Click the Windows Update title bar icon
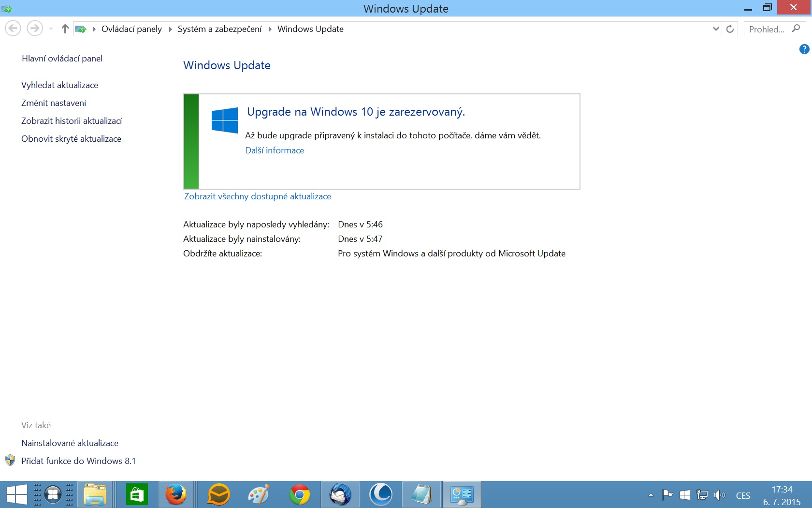The image size is (812, 508). click(x=7, y=9)
